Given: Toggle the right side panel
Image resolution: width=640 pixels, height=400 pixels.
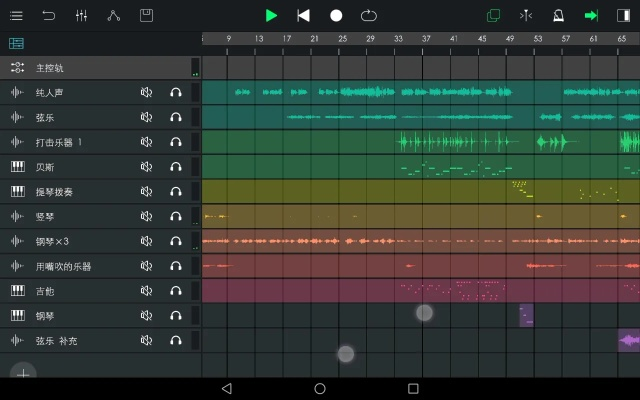Looking at the screenshot, I should point(623,15).
